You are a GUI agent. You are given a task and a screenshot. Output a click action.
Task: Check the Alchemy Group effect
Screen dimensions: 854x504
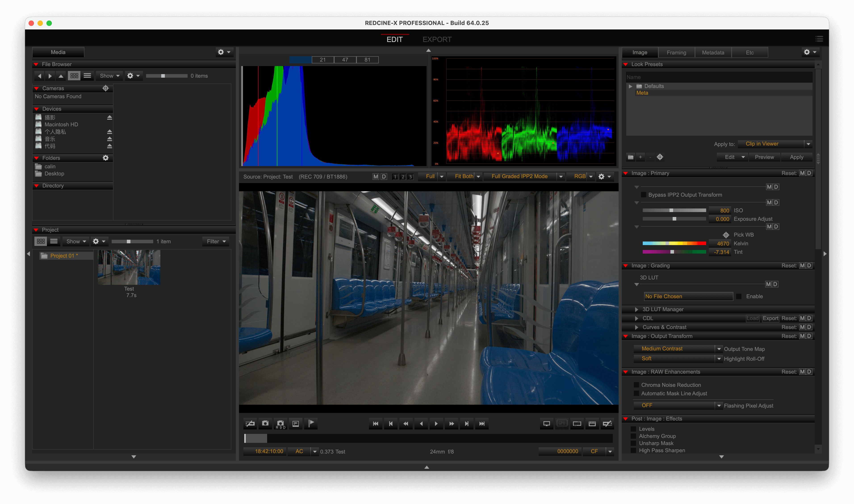[x=634, y=436]
